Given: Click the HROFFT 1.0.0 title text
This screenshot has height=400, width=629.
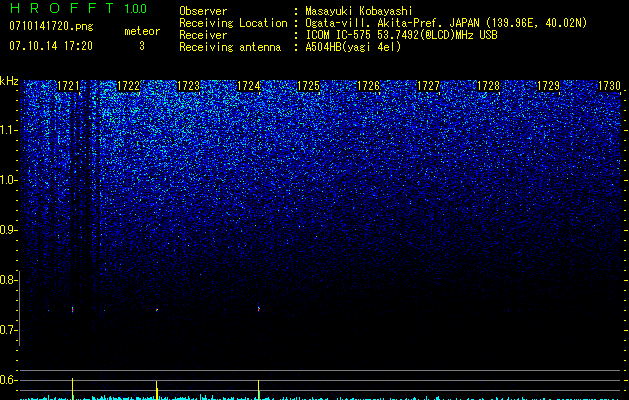Looking at the screenshot, I should (78, 8).
